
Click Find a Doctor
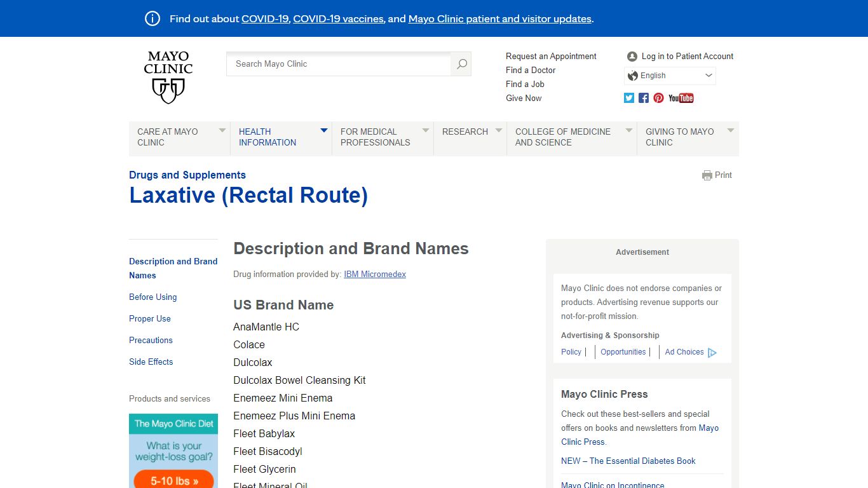click(x=531, y=71)
